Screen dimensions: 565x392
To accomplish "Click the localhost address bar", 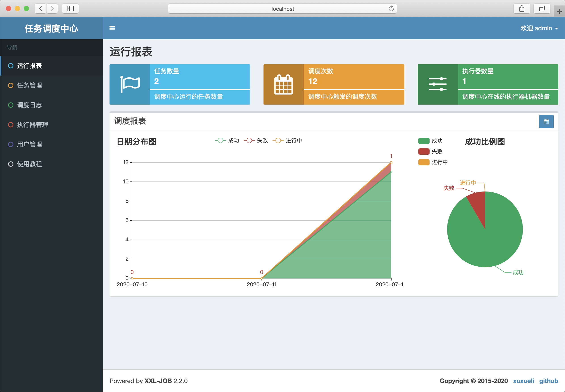I will point(282,8).
